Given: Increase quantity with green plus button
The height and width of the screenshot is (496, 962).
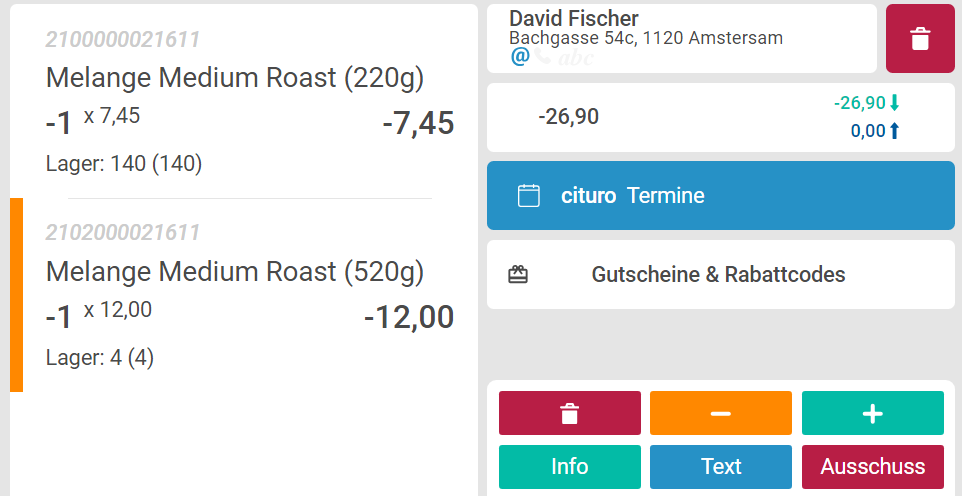Looking at the screenshot, I should click(x=872, y=413).
